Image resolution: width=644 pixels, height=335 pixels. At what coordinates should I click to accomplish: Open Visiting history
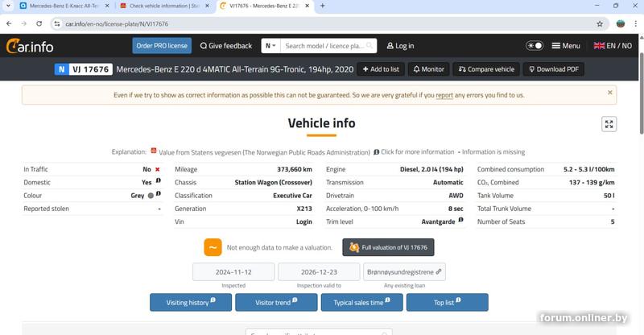[191, 302]
